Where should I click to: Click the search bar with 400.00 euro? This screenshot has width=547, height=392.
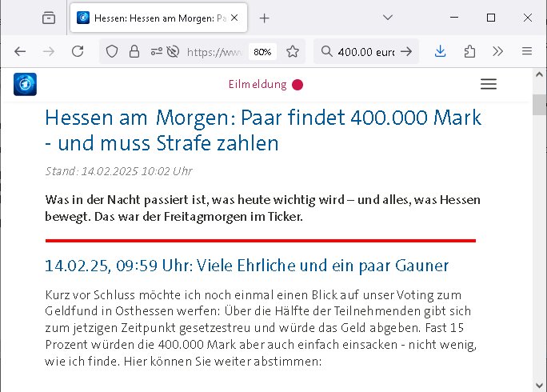365,51
